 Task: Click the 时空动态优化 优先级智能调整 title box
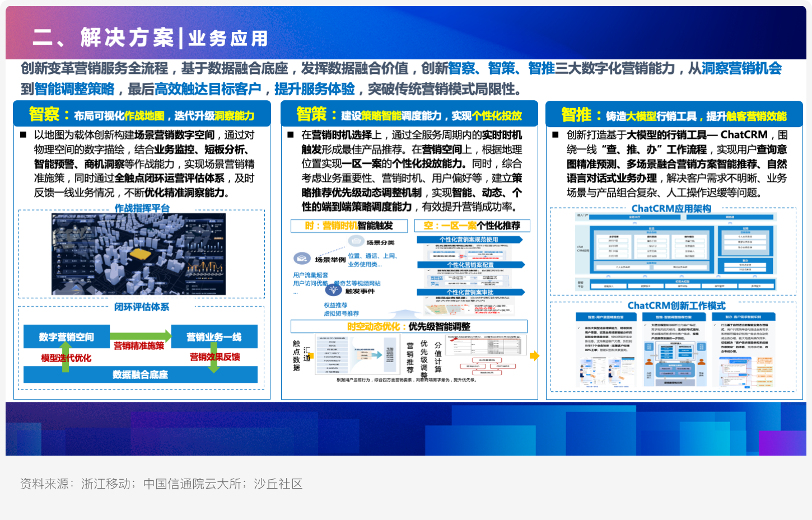409,326
